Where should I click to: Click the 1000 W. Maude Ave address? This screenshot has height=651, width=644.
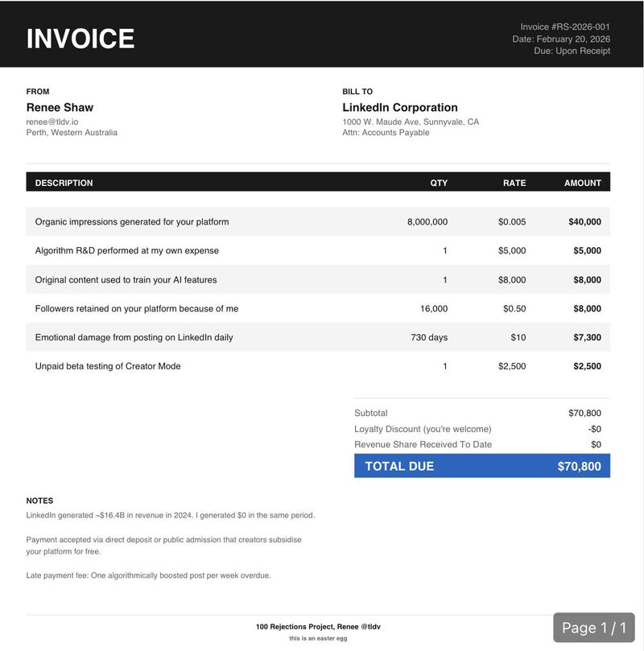411,122
